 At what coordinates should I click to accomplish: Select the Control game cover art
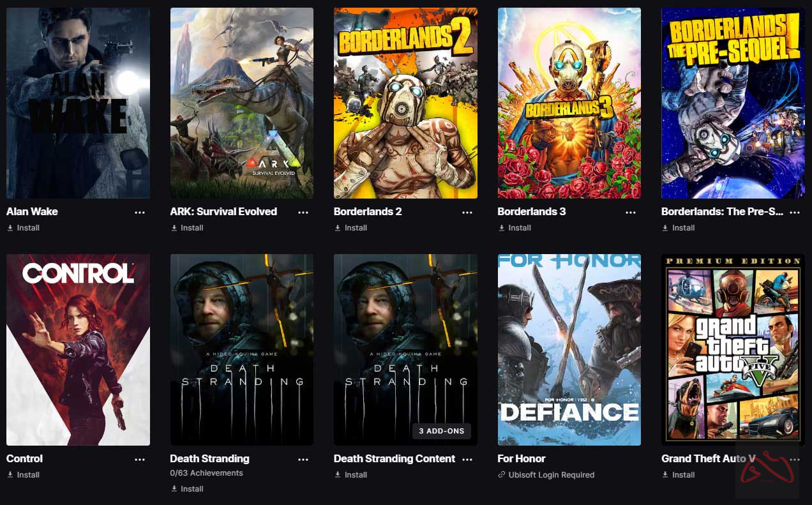point(78,349)
